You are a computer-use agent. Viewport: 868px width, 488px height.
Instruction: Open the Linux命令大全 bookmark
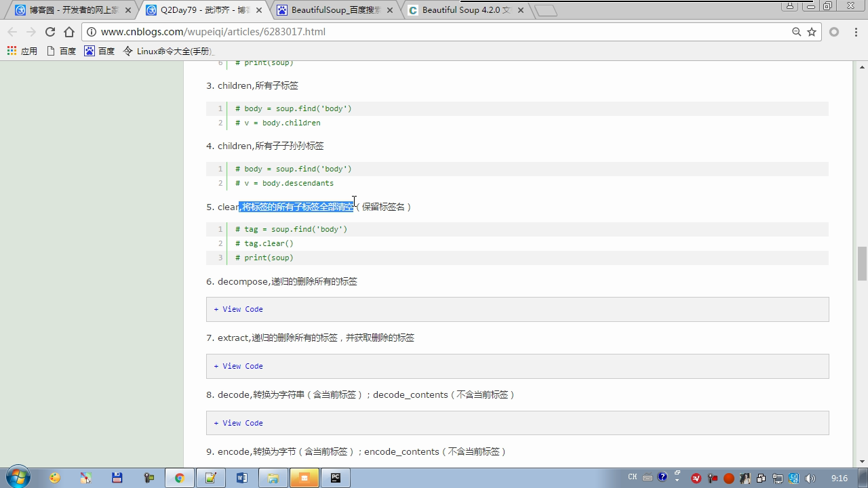click(x=168, y=51)
